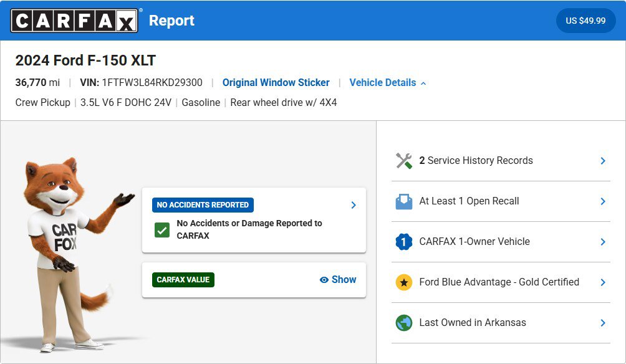Click No Accidents or Damage Reported text
Image resolution: width=626 pixels, height=364 pixels.
click(x=249, y=229)
